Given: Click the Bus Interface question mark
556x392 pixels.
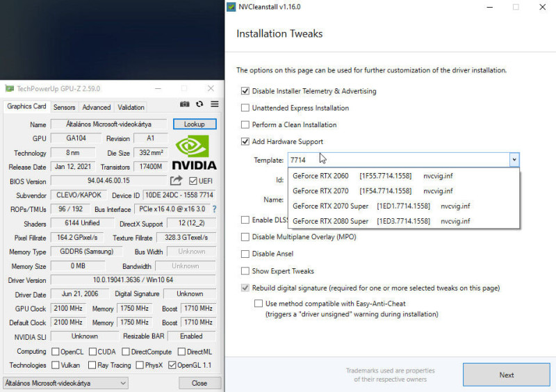Looking at the screenshot, I should tap(214, 209).
